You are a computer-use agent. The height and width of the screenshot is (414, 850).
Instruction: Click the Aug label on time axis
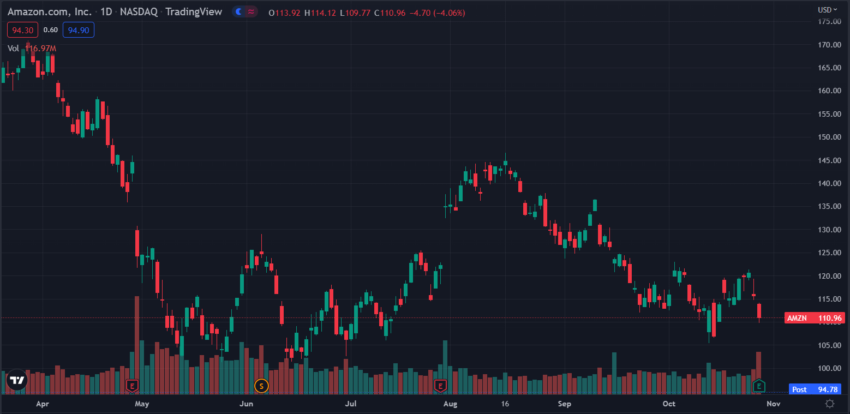tap(449, 404)
